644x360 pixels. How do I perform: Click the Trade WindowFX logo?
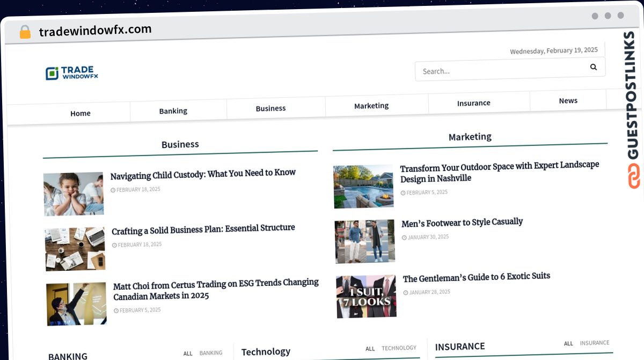[72, 73]
